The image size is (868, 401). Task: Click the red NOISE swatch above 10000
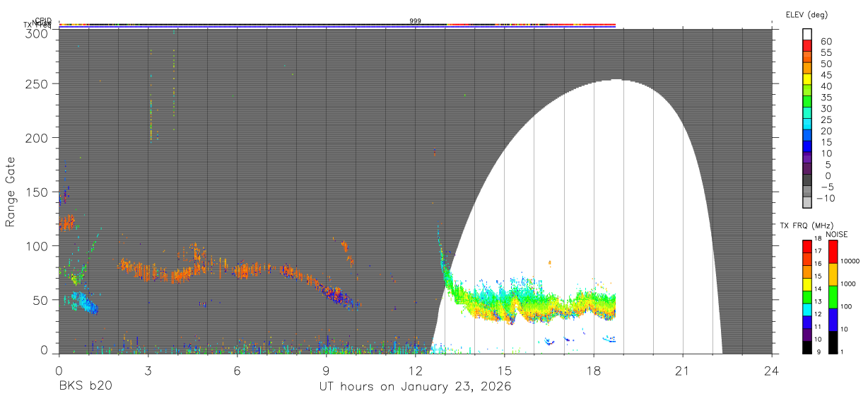[x=833, y=251]
